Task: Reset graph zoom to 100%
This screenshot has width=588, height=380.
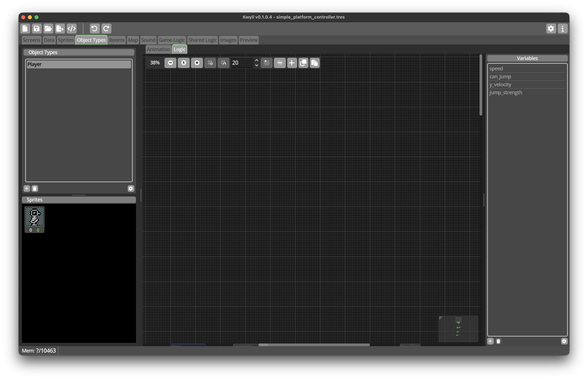Action: [x=184, y=63]
